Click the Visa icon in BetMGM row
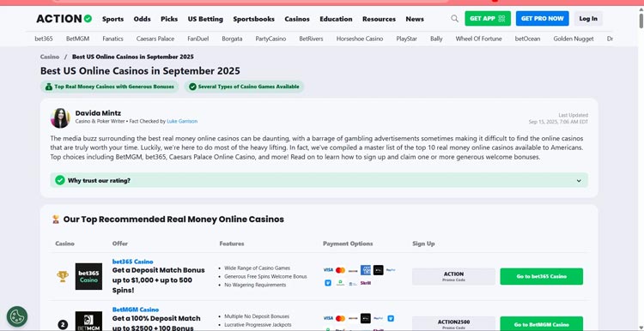Screen dimensions: 644x331 click(328, 318)
